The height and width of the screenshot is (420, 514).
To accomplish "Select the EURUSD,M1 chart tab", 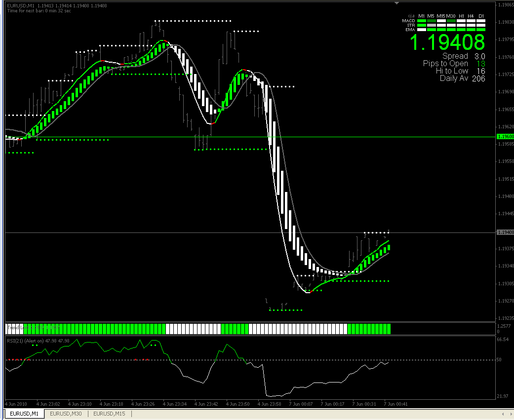I will pos(24,414).
